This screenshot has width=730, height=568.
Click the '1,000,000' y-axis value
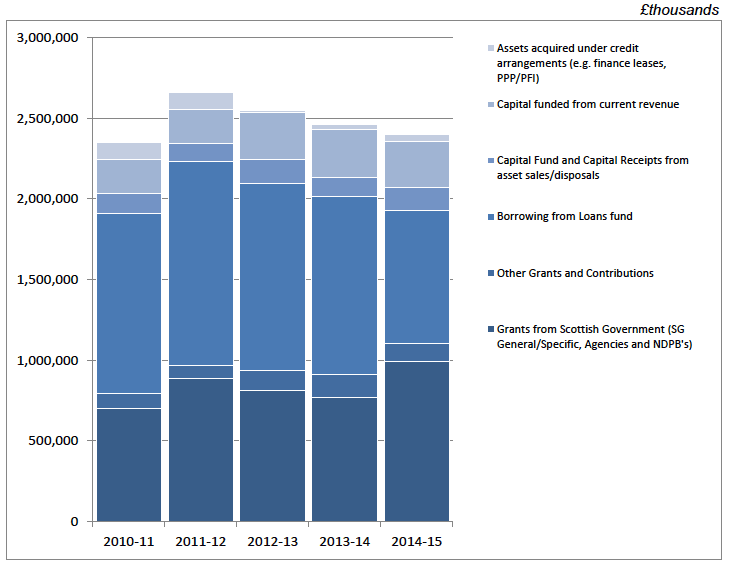coord(47,361)
